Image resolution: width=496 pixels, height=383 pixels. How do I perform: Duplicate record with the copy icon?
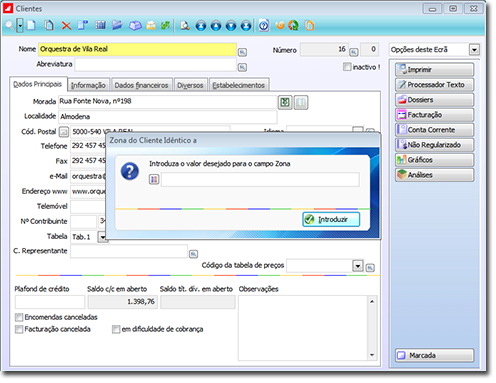pos(49,25)
